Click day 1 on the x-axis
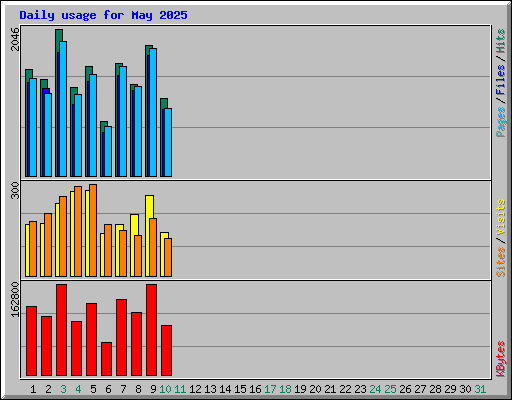Image resolution: width=512 pixels, height=400 pixels. click(x=33, y=389)
